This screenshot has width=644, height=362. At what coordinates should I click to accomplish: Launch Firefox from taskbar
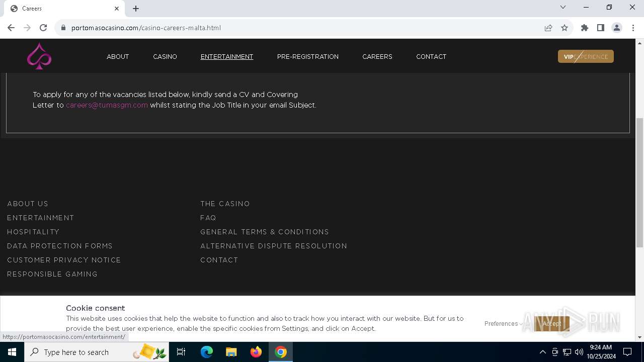click(x=256, y=352)
